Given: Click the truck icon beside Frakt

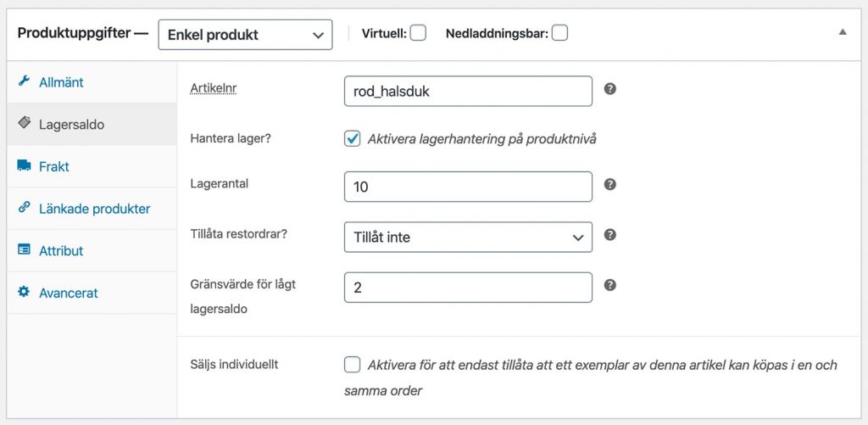Looking at the screenshot, I should [x=24, y=165].
